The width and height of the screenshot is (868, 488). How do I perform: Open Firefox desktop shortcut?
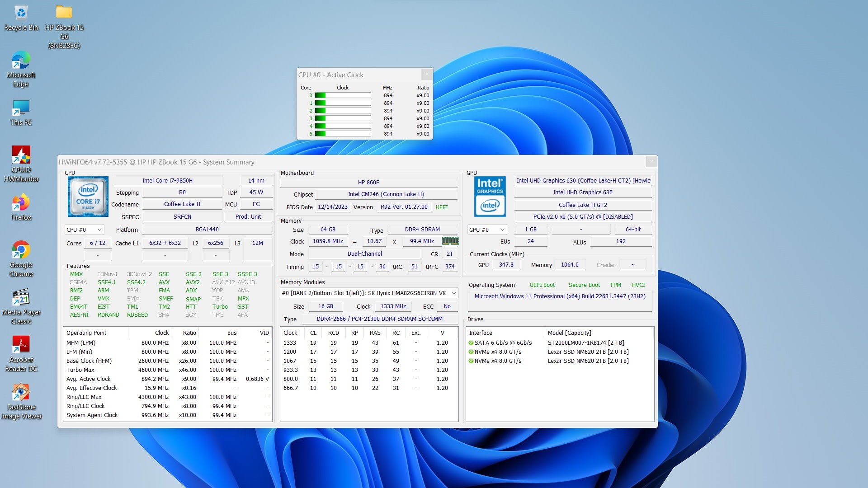(x=21, y=208)
